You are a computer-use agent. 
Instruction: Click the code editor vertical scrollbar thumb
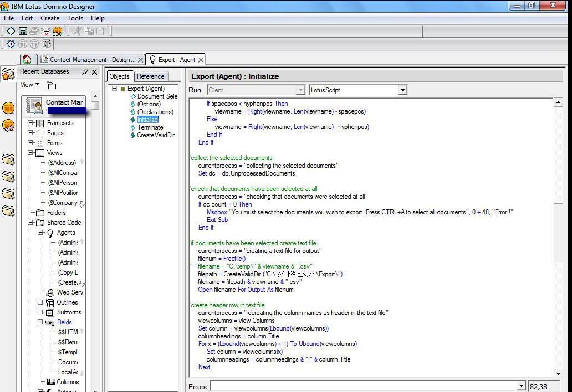(x=558, y=233)
